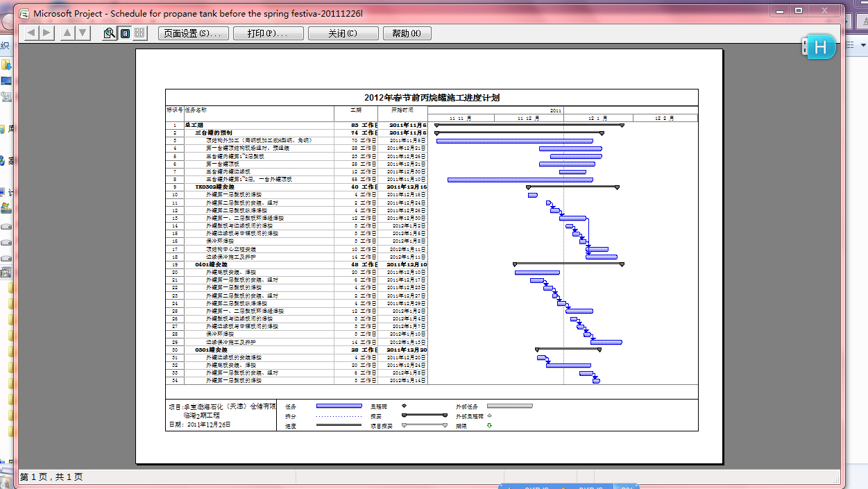Select the zoom magnifier tool
The height and width of the screenshot is (489, 868).
coord(109,33)
